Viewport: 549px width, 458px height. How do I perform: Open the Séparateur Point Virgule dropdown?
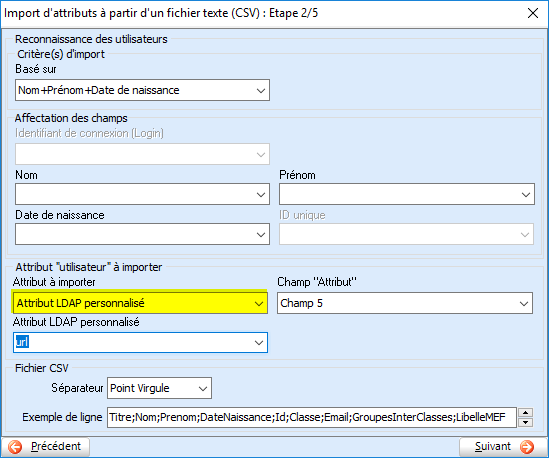(159, 388)
